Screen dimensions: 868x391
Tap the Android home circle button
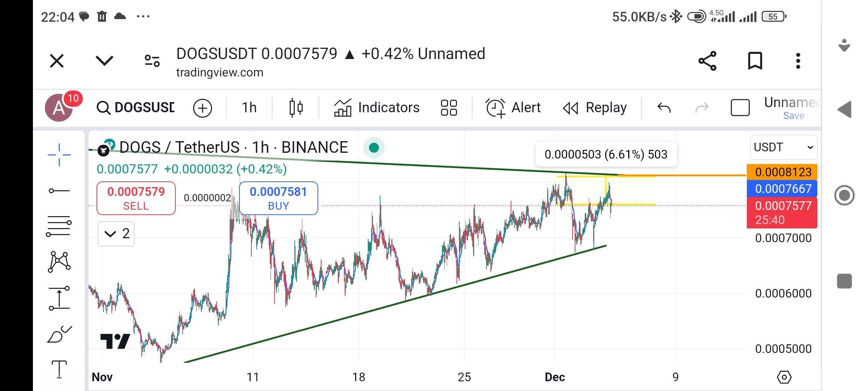click(844, 195)
